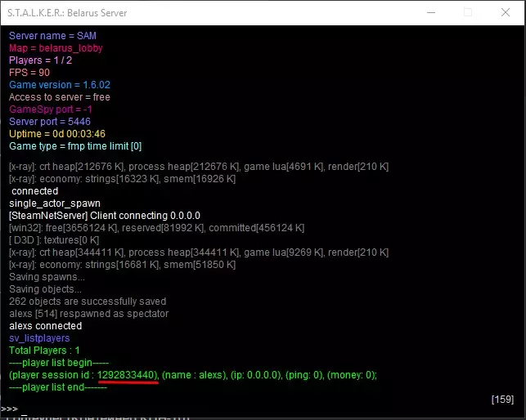The width and height of the screenshot is (526, 420).
Task: Click the Map = belarus_lobby line
Action: click(56, 48)
